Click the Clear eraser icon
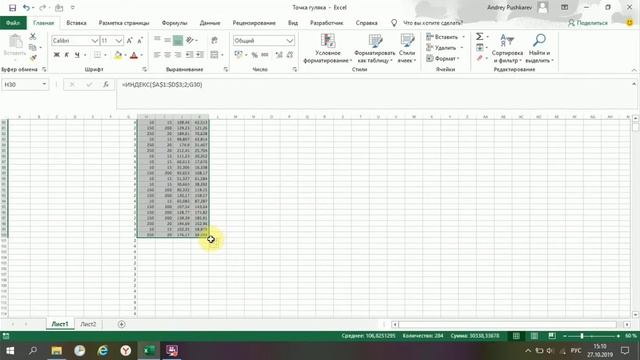Image resolution: width=640 pixels, height=360 pixels. pyautogui.click(x=480, y=58)
